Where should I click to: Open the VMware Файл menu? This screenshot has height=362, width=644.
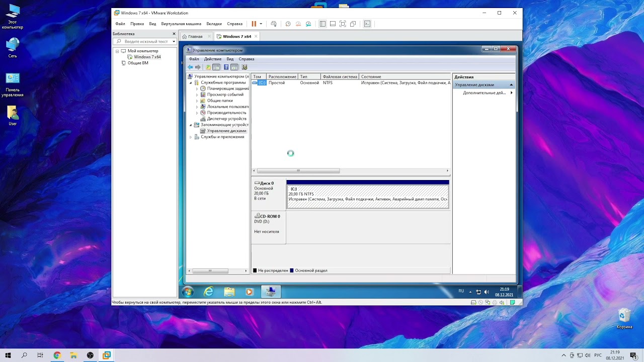click(x=120, y=24)
